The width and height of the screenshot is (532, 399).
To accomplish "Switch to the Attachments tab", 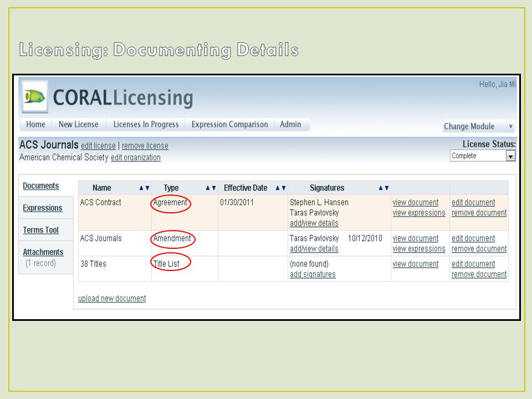I will click(x=43, y=252).
